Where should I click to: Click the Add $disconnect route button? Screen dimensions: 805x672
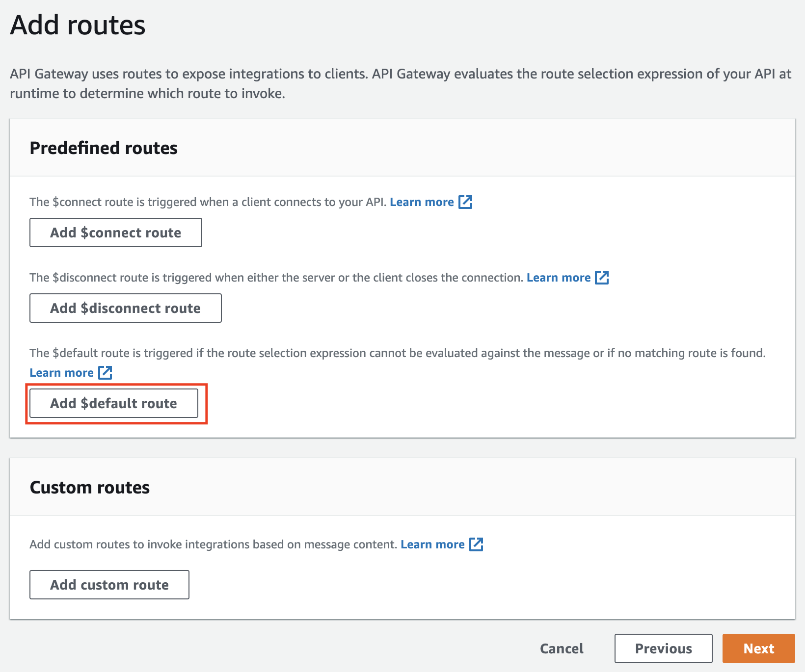(x=126, y=308)
